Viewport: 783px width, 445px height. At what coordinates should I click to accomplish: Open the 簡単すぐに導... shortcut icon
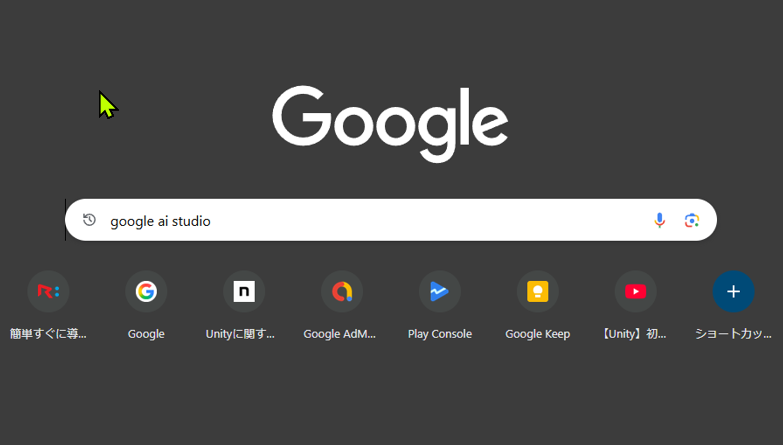(48, 291)
